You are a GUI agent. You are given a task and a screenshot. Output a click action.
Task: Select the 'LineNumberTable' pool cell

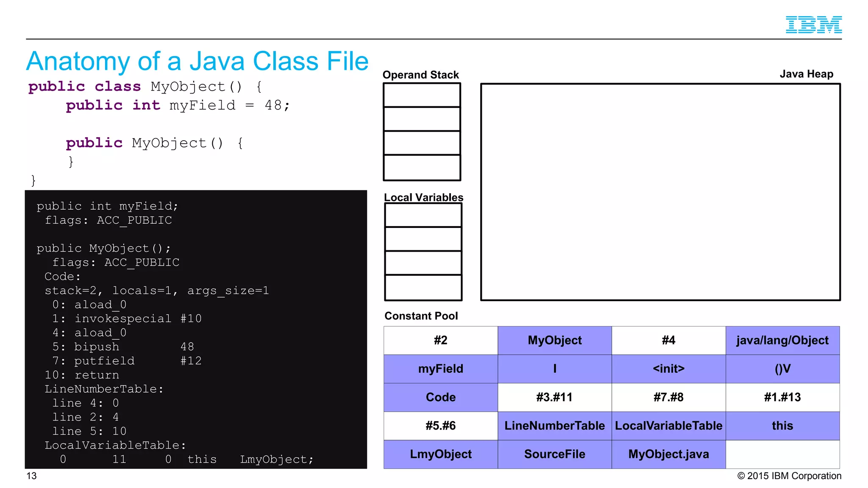(555, 426)
